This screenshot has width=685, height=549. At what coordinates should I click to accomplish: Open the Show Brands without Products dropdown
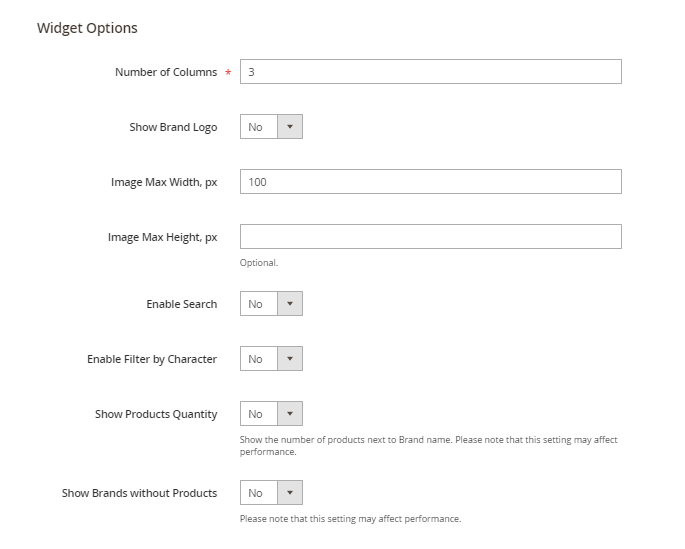coord(271,493)
